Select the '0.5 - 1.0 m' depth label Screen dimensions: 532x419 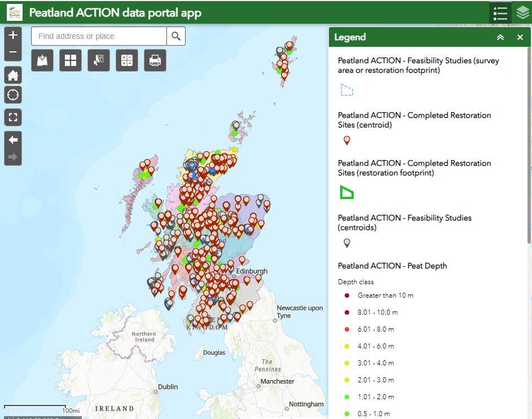coord(374,414)
